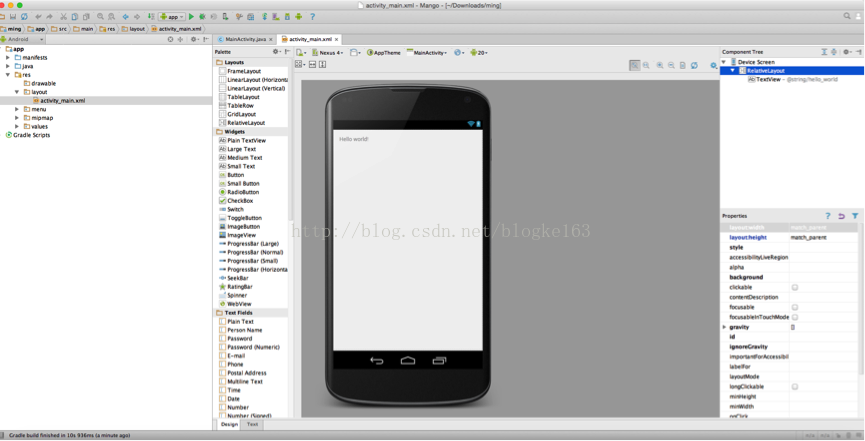Click the Refresh layout preview icon

click(694, 65)
